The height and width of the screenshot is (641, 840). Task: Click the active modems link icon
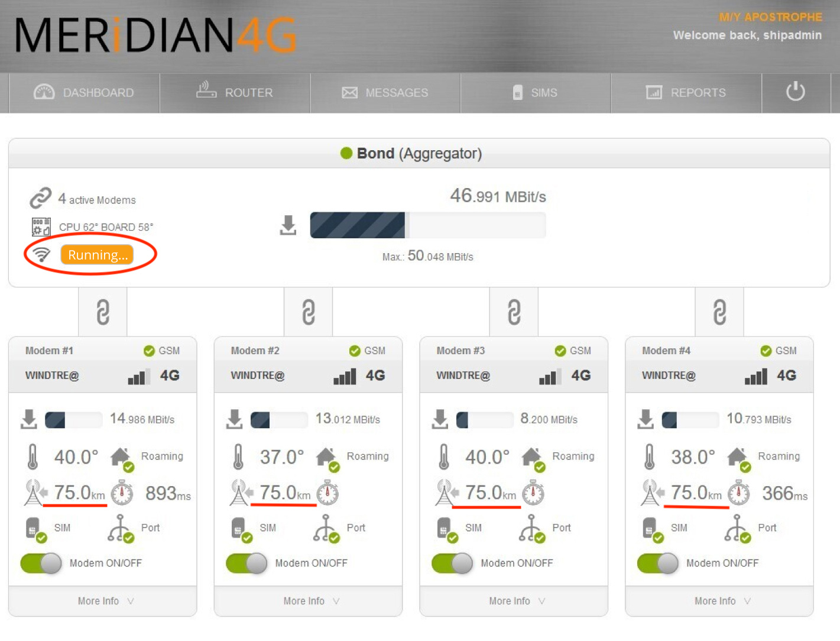click(41, 198)
